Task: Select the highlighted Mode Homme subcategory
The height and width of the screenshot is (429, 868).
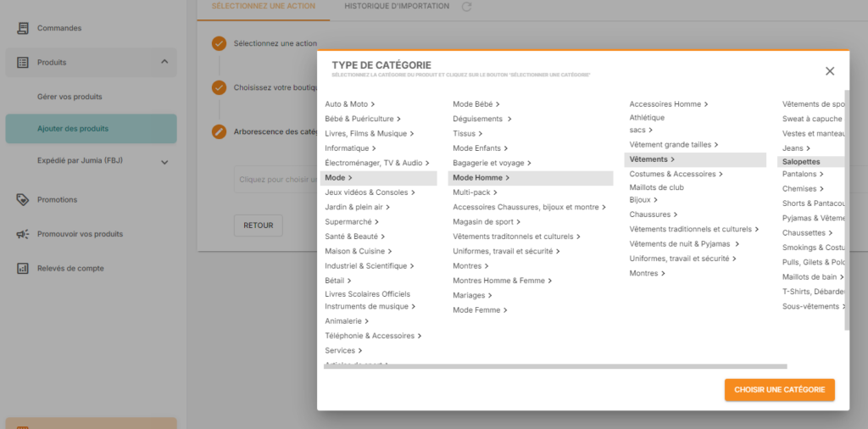Action: click(x=531, y=178)
